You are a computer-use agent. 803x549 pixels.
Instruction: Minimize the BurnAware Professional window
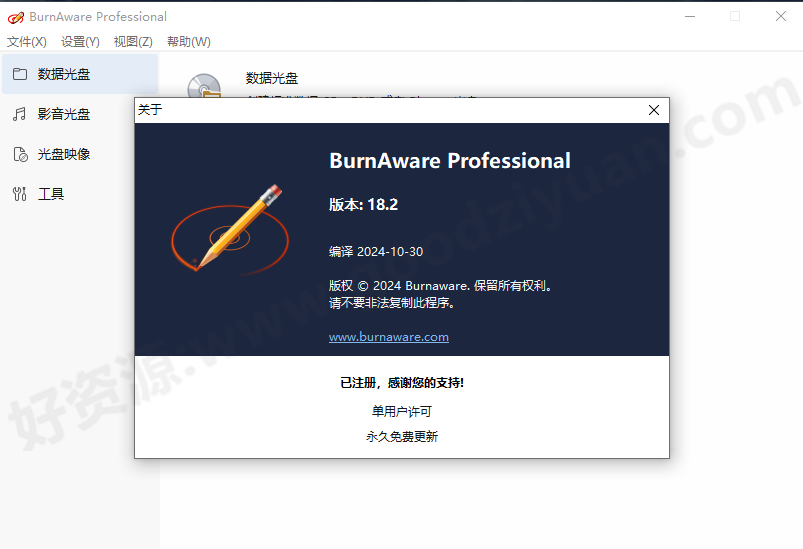coord(690,16)
